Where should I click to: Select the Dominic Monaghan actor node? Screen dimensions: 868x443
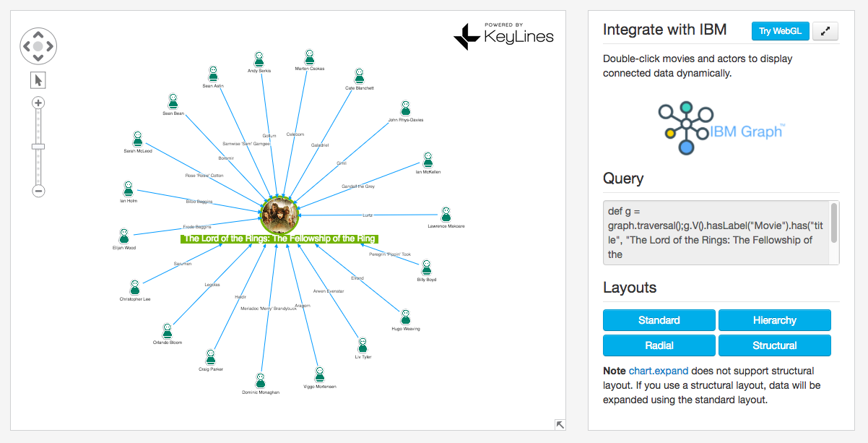[260, 380]
